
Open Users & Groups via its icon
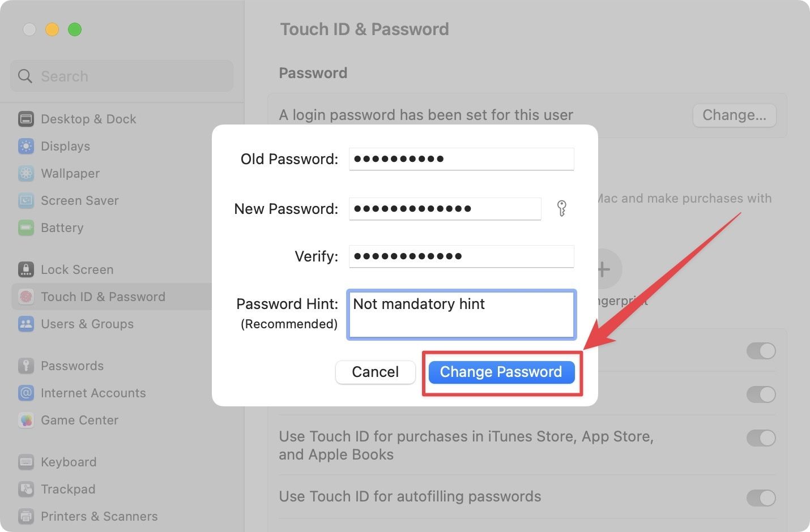tap(26, 324)
